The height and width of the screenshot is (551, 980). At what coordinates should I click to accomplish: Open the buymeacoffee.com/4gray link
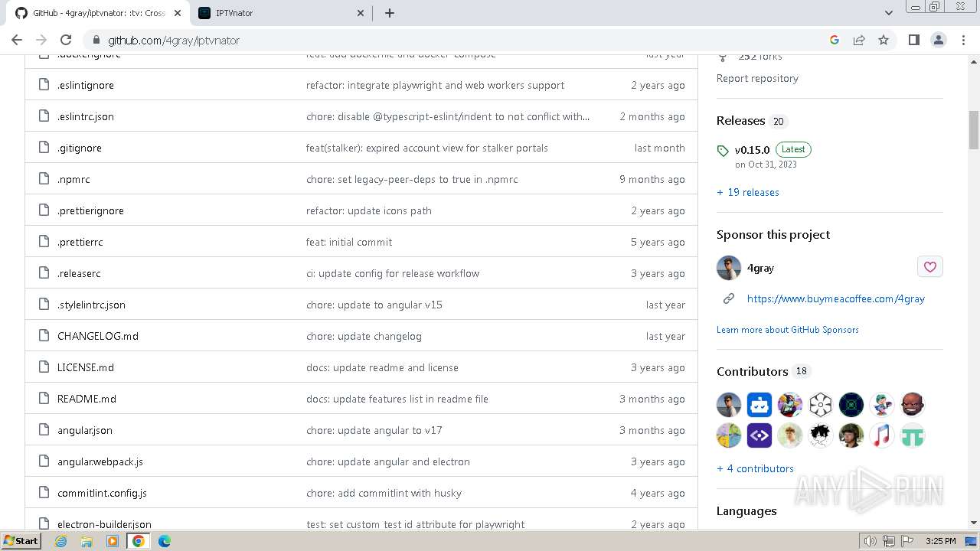pyautogui.click(x=836, y=298)
